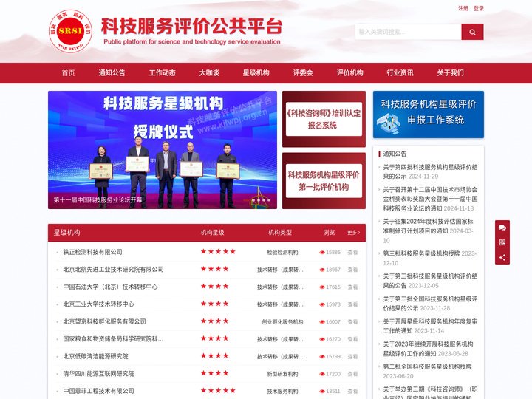Click 查看 for 北京望京科技孵化服务有限公司
532x399 pixels.
(x=352, y=321)
